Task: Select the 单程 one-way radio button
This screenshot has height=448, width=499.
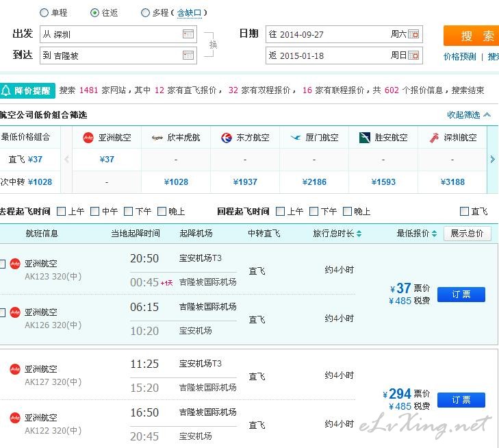Action: coord(44,13)
